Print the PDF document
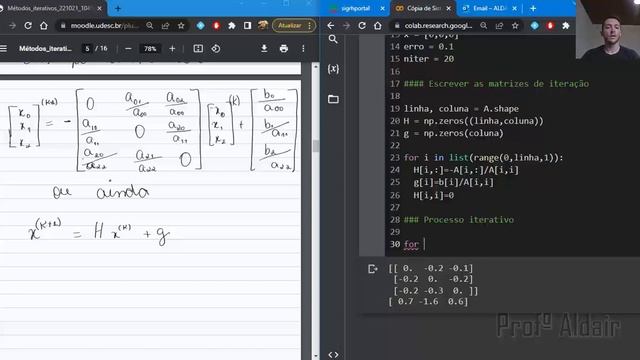This screenshot has height=360, width=640. (284, 49)
